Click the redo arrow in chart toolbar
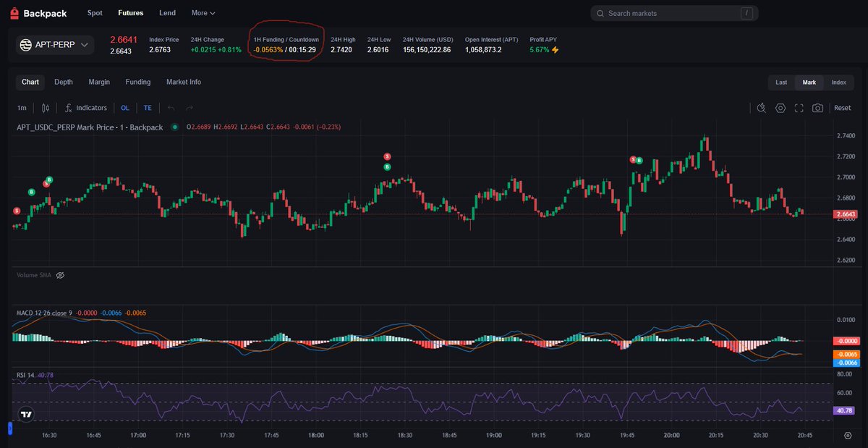This screenshot has width=868, height=448. (x=190, y=108)
